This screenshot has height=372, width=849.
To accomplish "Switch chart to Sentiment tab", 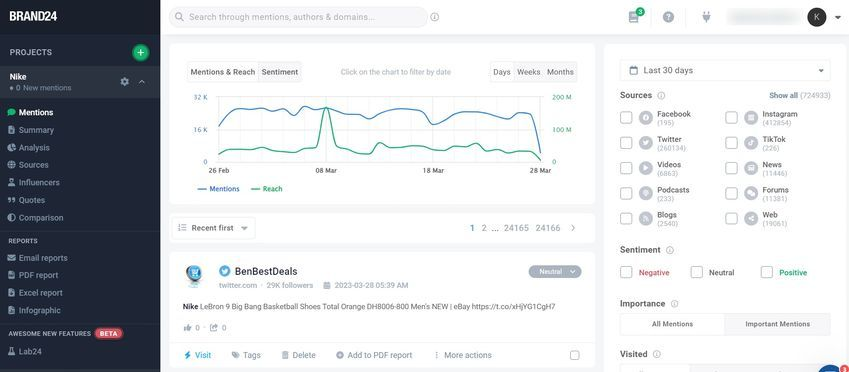I will pyautogui.click(x=280, y=72).
